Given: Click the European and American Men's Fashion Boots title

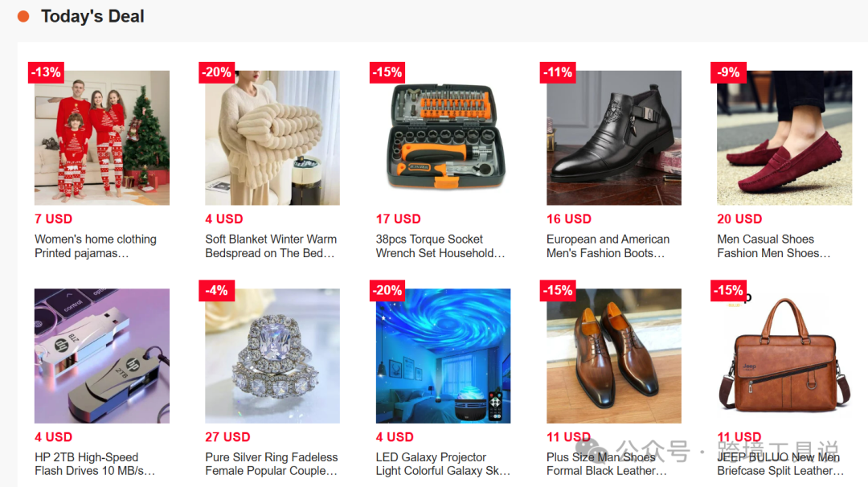Looking at the screenshot, I should click(x=608, y=246).
